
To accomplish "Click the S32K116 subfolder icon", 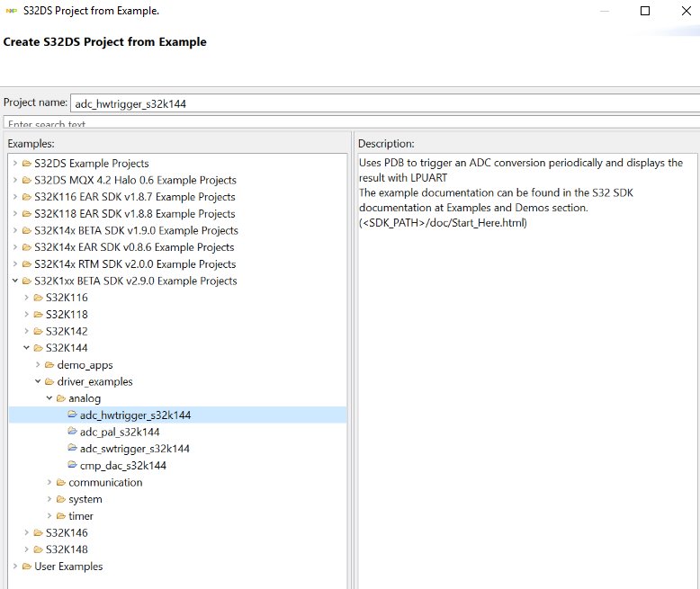I will (x=39, y=298).
